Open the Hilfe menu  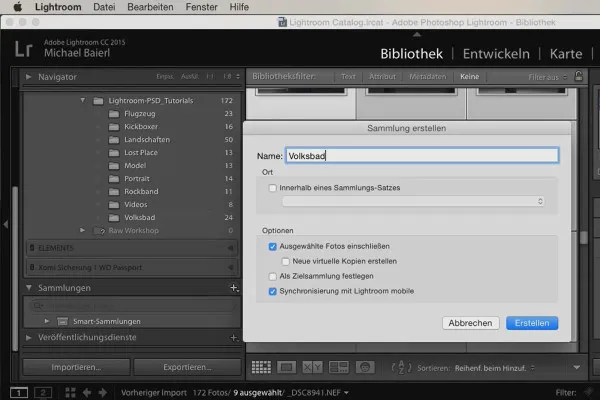click(x=239, y=7)
